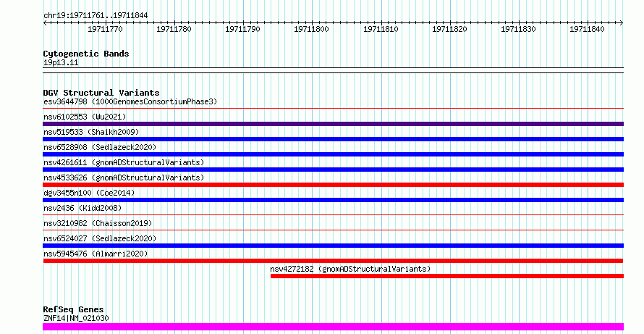Click ruler position 19711810

tap(381, 29)
